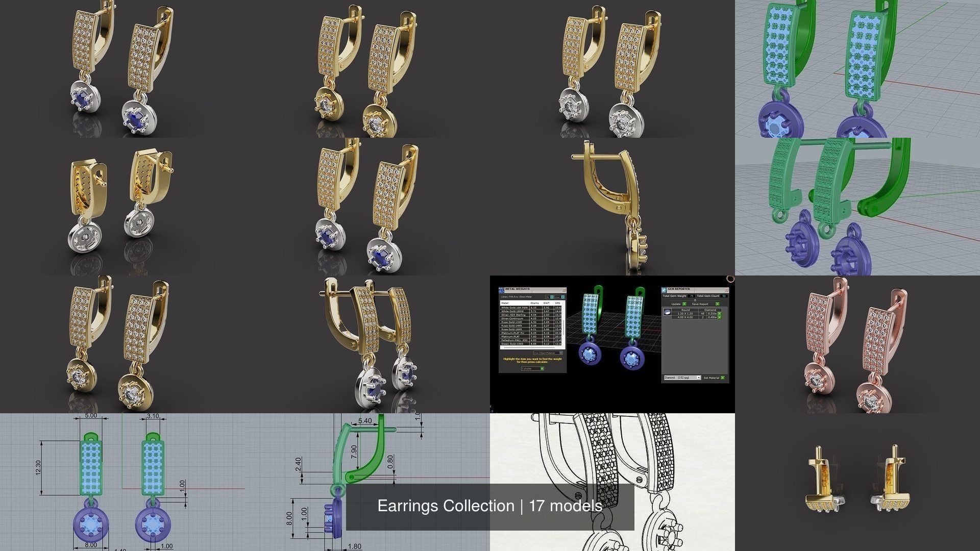980x551 pixels.
Task: Open the front dimension drawing with 12.30 height
Action: pyautogui.click(x=122, y=482)
